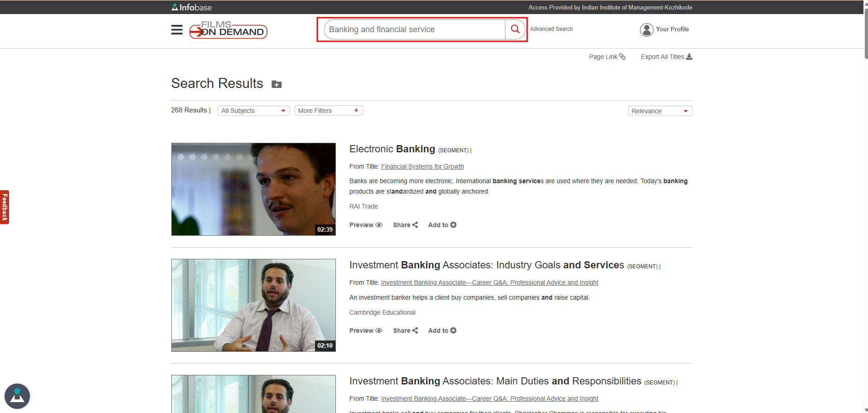868x413 pixels.
Task: Open the Your Profile user icon
Action: pos(646,29)
